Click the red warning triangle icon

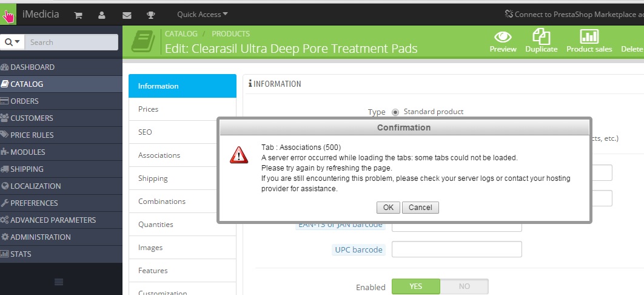tap(239, 155)
